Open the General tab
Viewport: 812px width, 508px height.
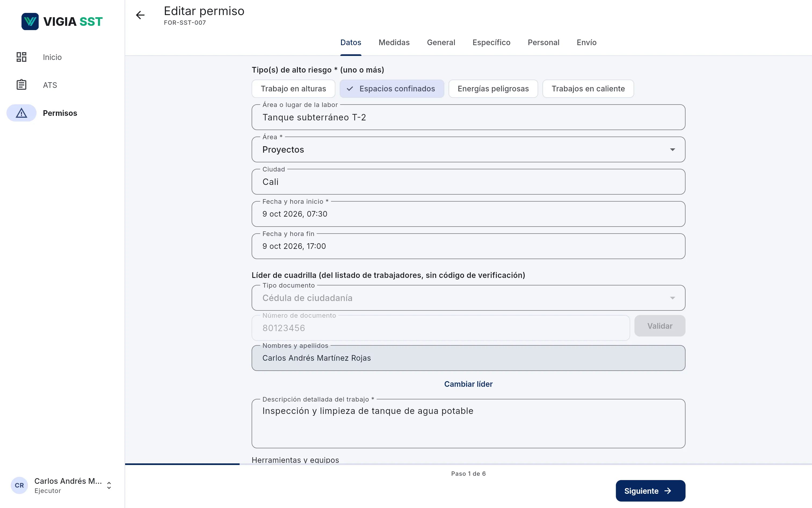441,43
